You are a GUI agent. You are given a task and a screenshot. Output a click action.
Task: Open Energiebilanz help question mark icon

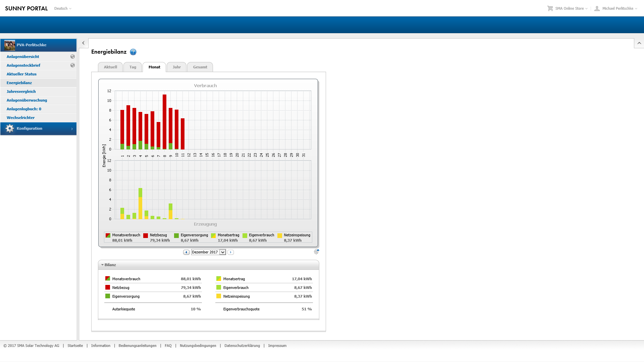click(x=133, y=52)
